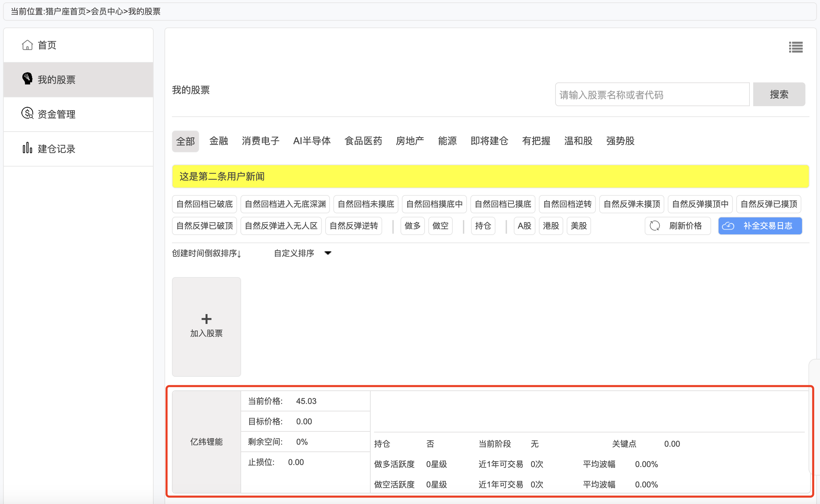Screen dimensions: 820x504
Task: Open the list view menu icon
Action: (796, 47)
